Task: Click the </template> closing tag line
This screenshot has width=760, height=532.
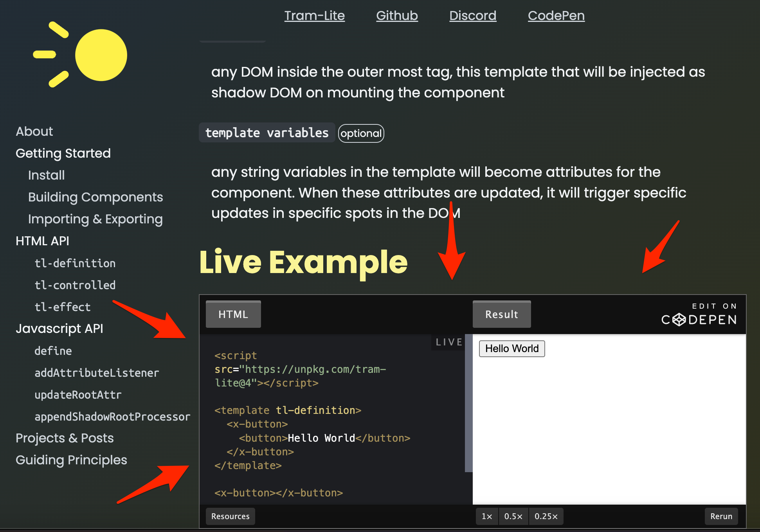Action: 248,465
